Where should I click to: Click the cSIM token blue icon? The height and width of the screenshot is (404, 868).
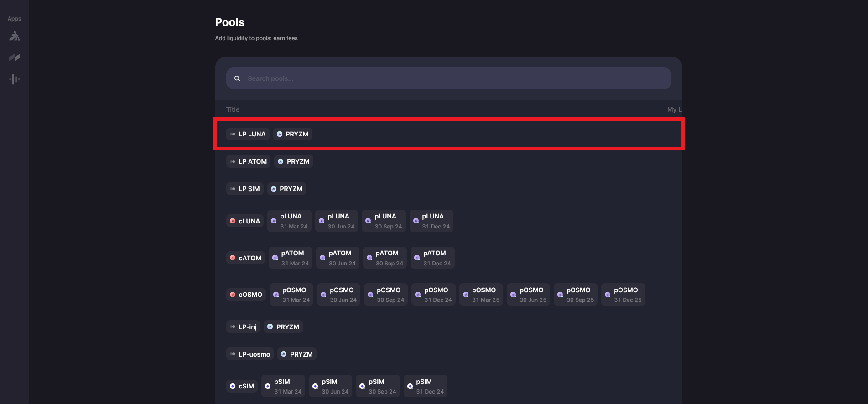[x=233, y=386]
